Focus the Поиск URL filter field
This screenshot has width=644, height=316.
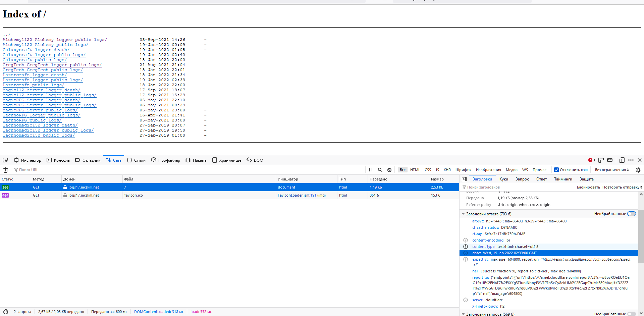click(188, 170)
